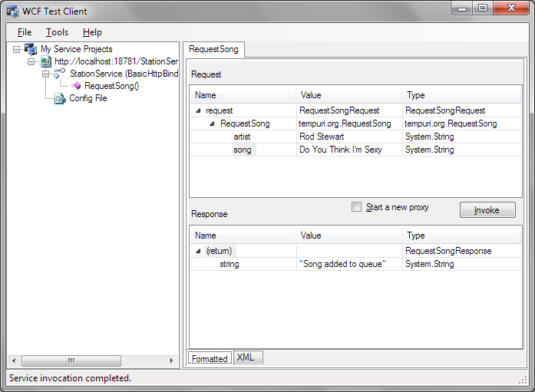Select the http://localhost:18781 tree entry
The width and height of the screenshot is (535, 392).
[116, 61]
